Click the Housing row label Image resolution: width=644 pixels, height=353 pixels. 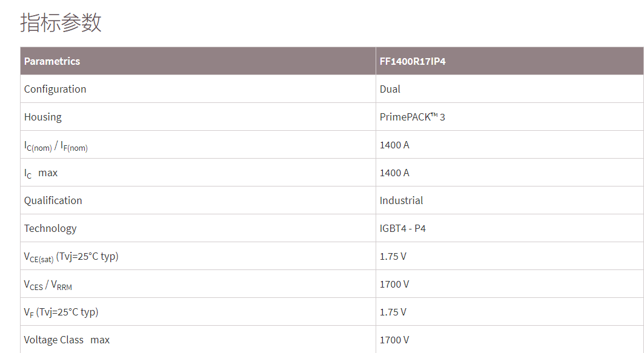click(43, 117)
